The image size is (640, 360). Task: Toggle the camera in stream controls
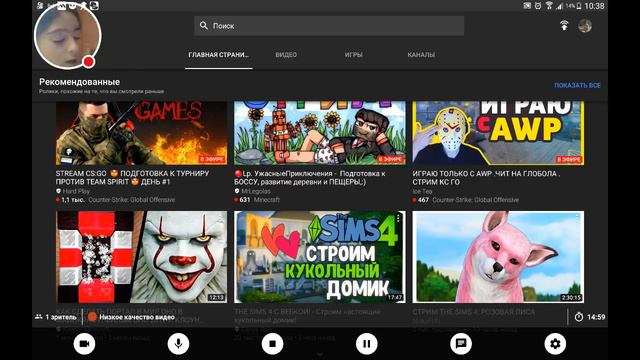(84, 344)
